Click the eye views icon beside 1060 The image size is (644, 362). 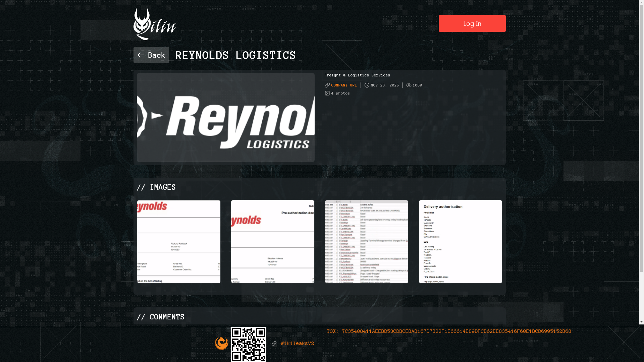pyautogui.click(x=409, y=85)
